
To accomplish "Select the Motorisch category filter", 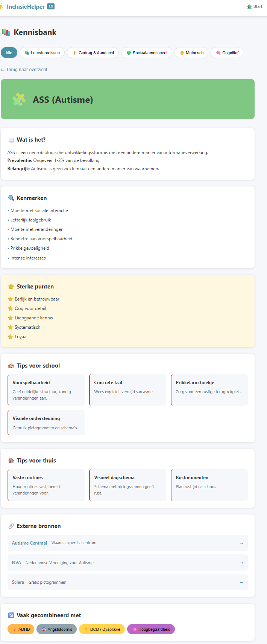I will coord(191,53).
